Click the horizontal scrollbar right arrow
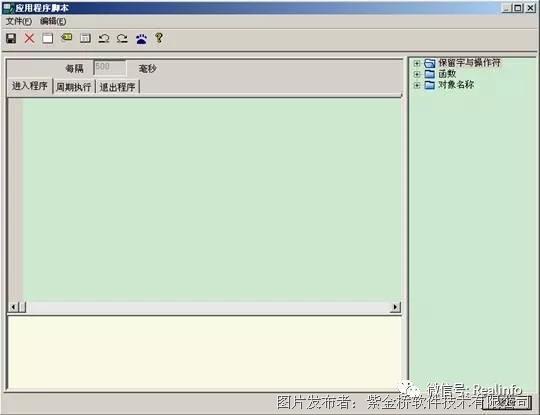Viewport: 540px width, 415px height. click(x=395, y=307)
